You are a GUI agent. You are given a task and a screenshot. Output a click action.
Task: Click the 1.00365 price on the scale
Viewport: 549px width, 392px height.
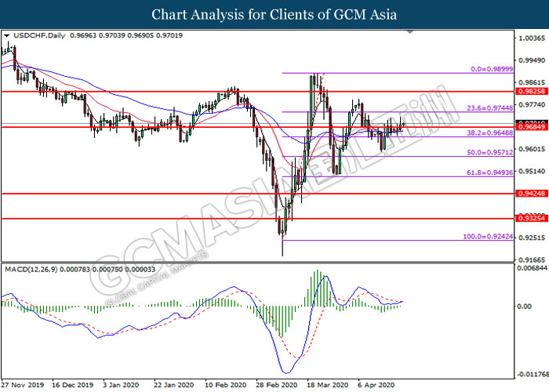pos(531,38)
